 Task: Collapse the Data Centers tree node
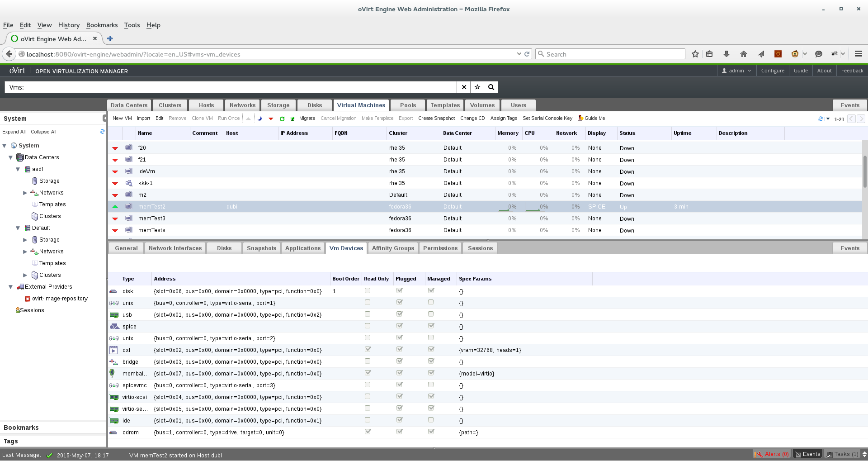[11, 157]
